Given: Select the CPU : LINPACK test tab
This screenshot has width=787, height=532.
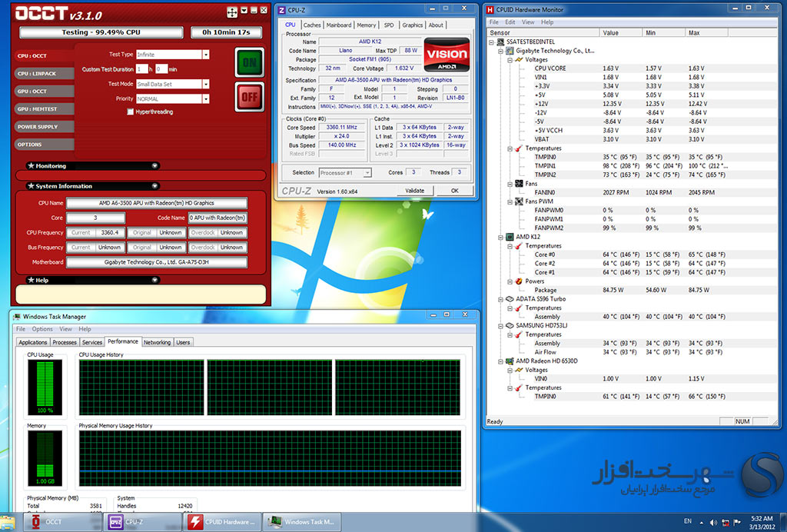Looking at the screenshot, I should pos(44,74).
